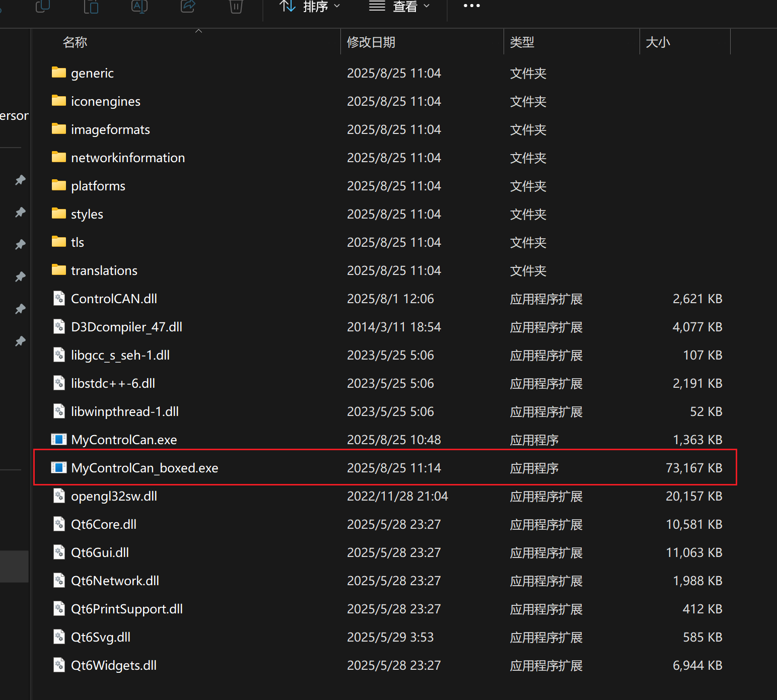
Task: Open the styles folder icon
Action: pyautogui.click(x=59, y=214)
